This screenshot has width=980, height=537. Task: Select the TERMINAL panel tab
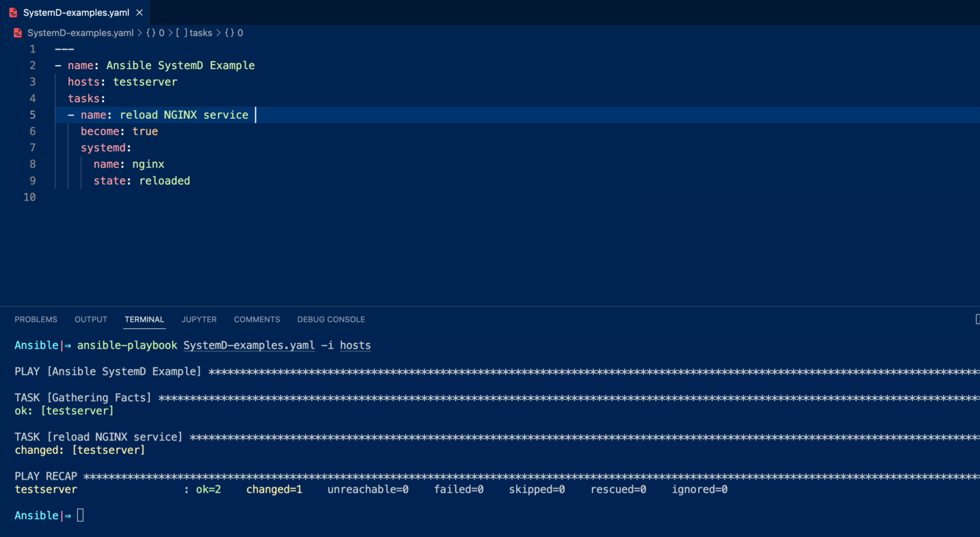144,319
